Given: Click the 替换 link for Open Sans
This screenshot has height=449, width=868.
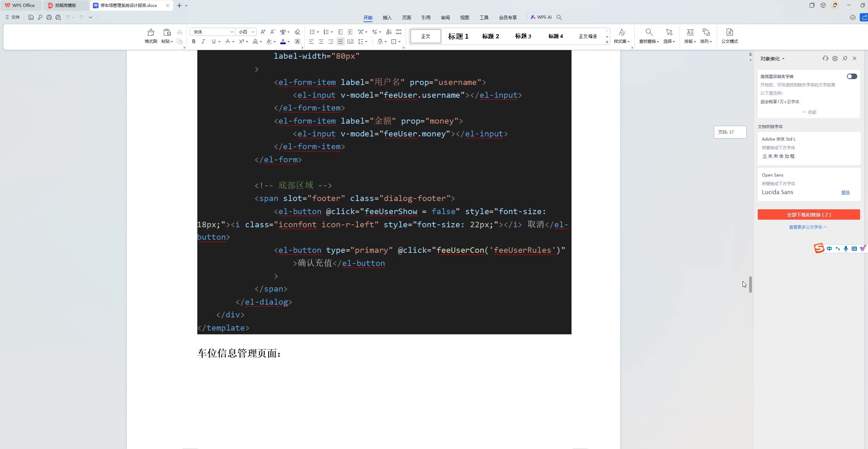Looking at the screenshot, I should [x=845, y=192].
